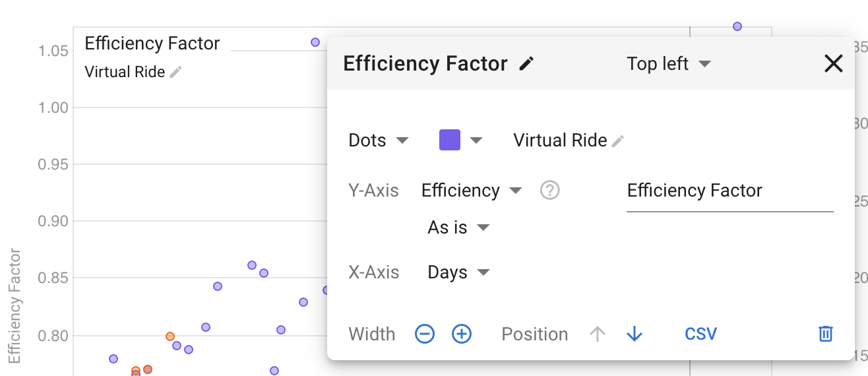Open the X-Axis Days dropdown
This screenshot has width=868, height=376.
458,272
